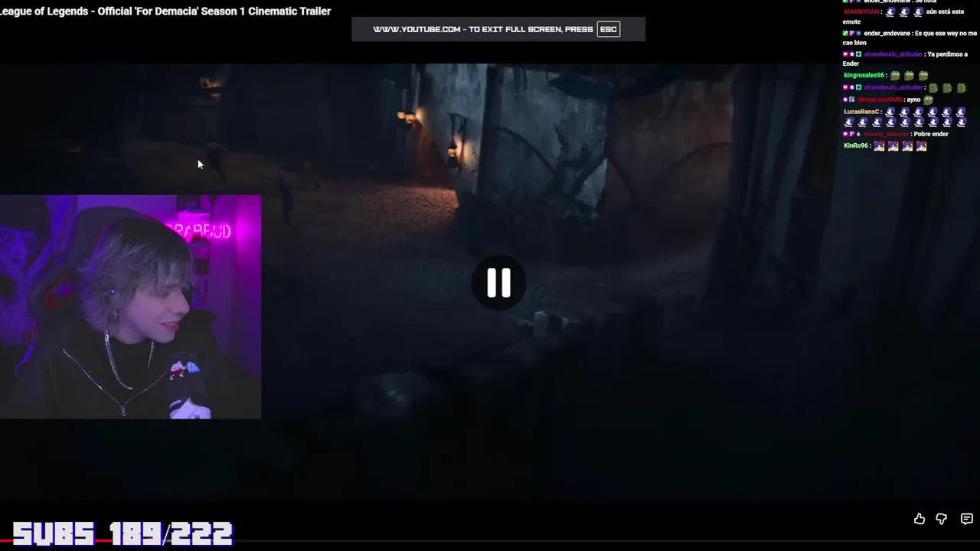Select chat username danyquijasOMG

coord(879,99)
